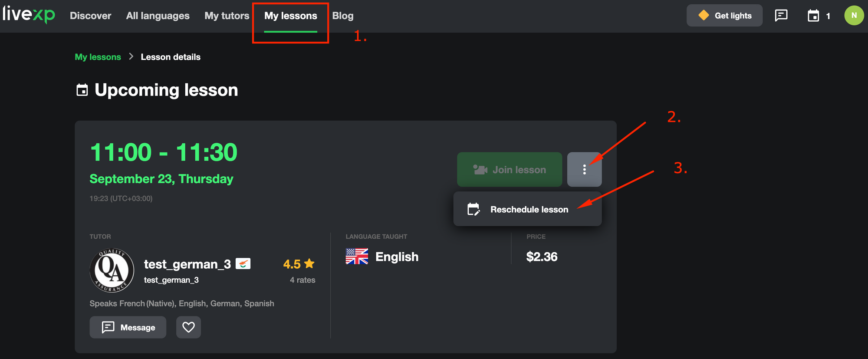Click the tutor's QA profile picture

(x=112, y=270)
